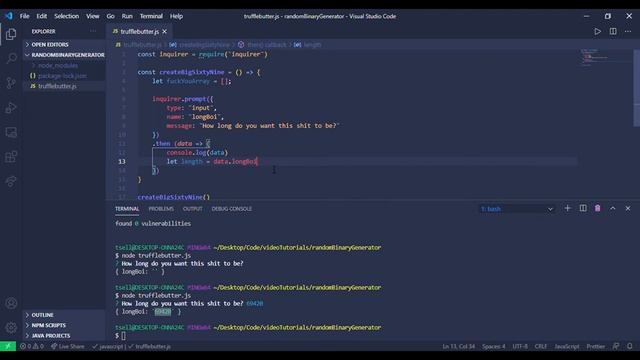This screenshot has height=360, width=640.
Task: Open Manage gear icon
Action: [11, 327]
